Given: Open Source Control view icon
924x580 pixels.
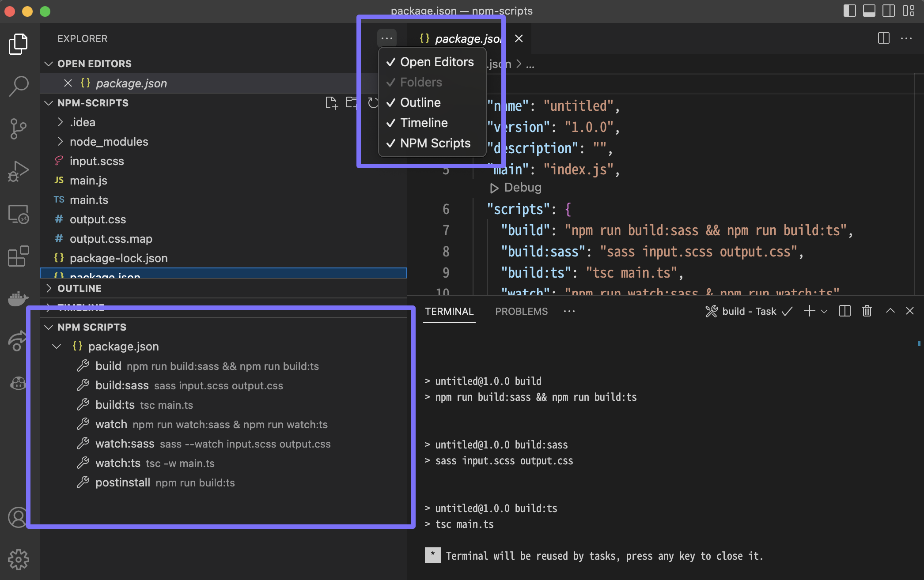Looking at the screenshot, I should coord(19,128).
